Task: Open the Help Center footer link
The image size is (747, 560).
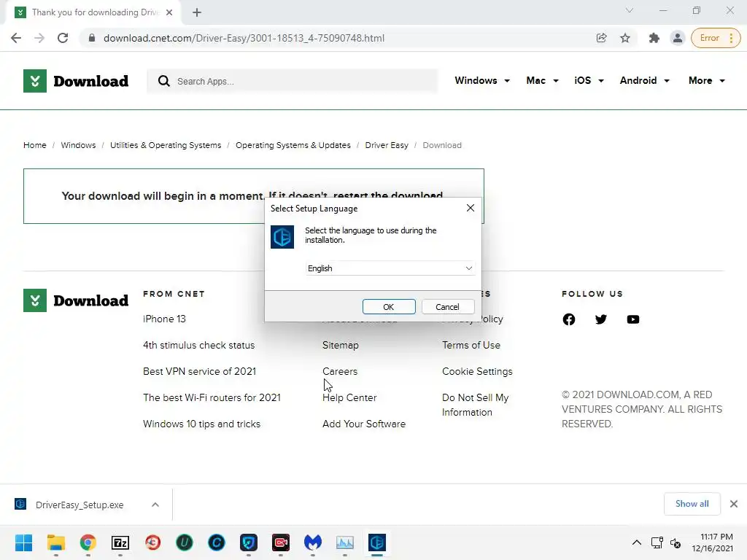Action: [x=349, y=397]
